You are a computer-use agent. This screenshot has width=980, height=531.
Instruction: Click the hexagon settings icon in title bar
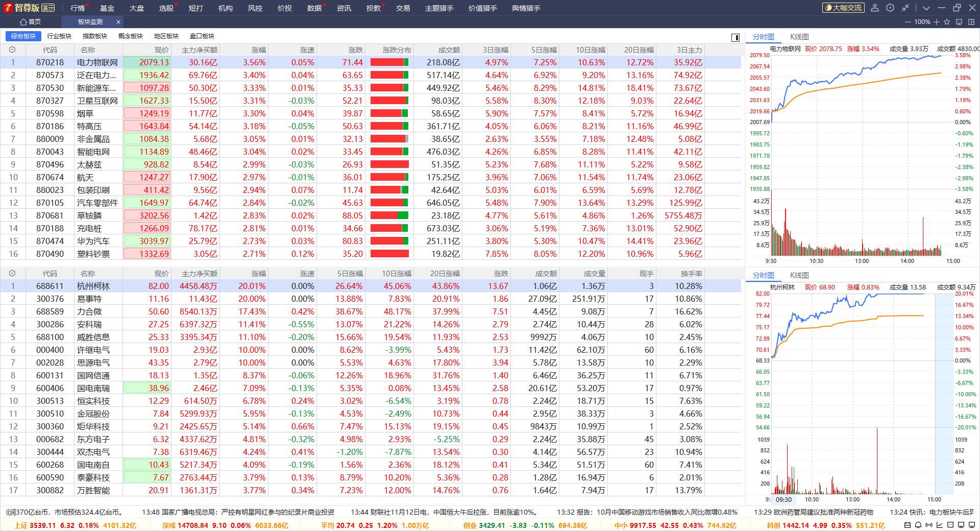point(890,8)
